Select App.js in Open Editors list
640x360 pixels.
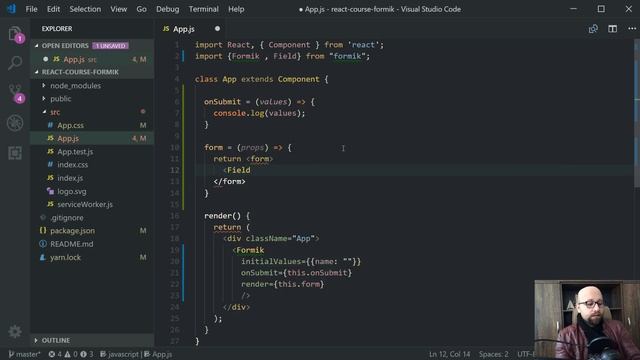point(92,59)
